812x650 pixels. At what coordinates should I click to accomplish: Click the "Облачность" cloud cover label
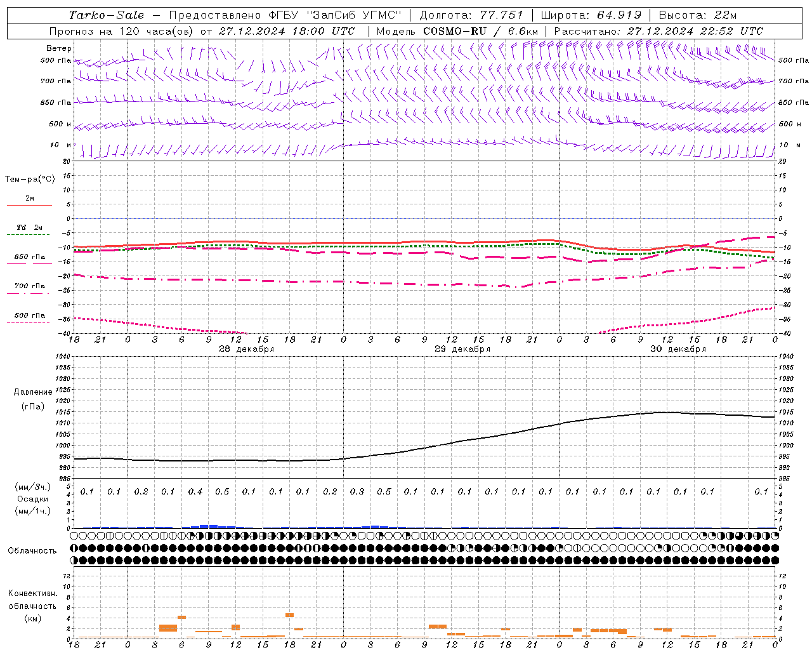[x=32, y=551]
